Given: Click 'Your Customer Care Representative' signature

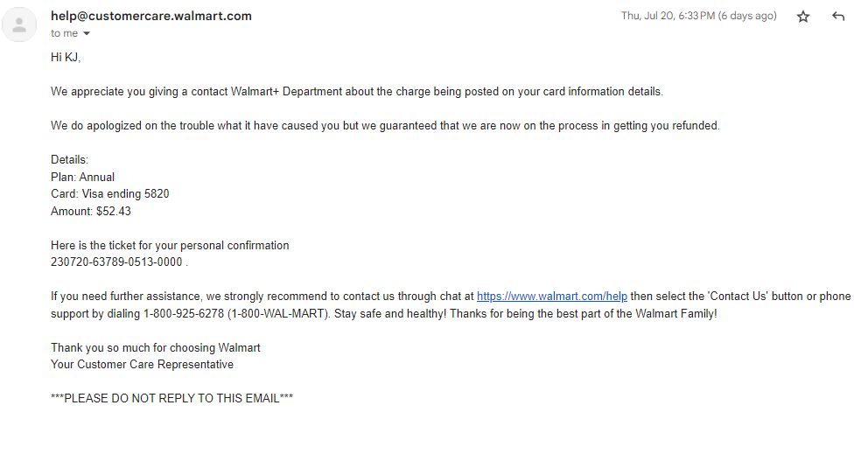Looking at the screenshot, I should point(143,364).
